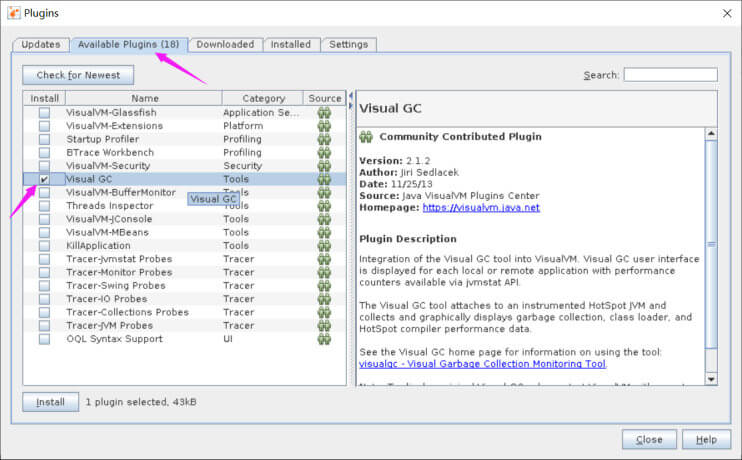The height and width of the screenshot is (460, 742).
Task: Click the source icon in the VisualVM-Security row
Action: coord(324,166)
